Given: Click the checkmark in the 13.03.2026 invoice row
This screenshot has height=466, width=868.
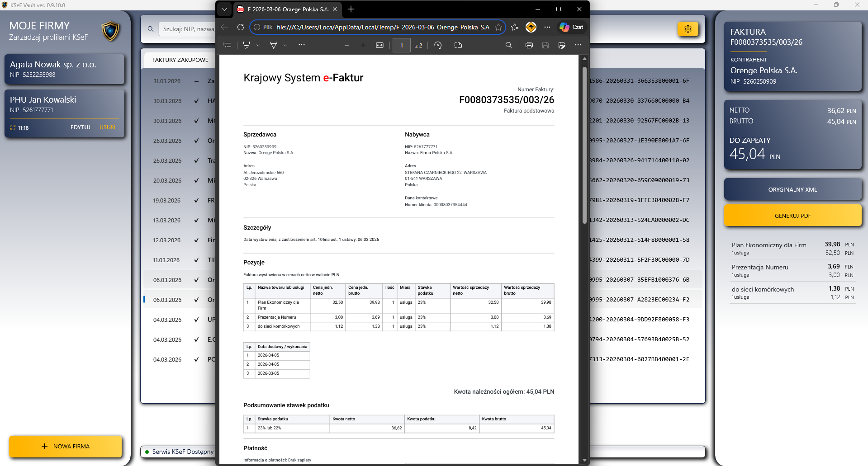Looking at the screenshot, I should (196, 220).
